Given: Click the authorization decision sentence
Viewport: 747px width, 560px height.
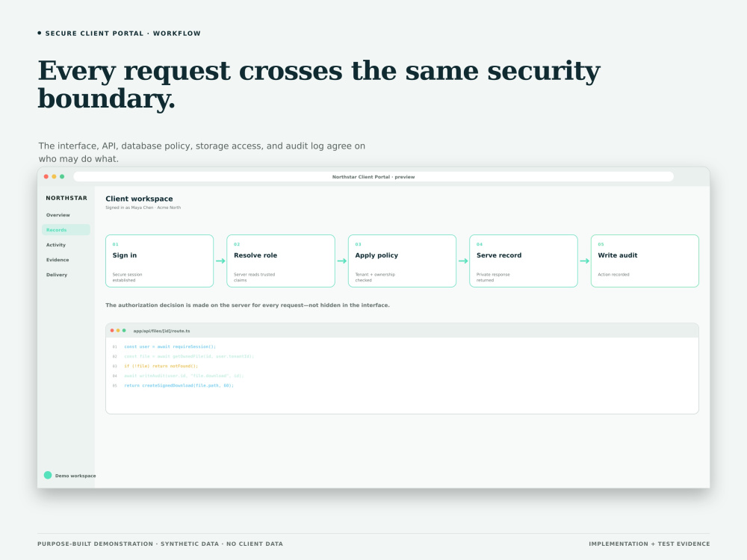Looking at the screenshot, I should (247, 305).
